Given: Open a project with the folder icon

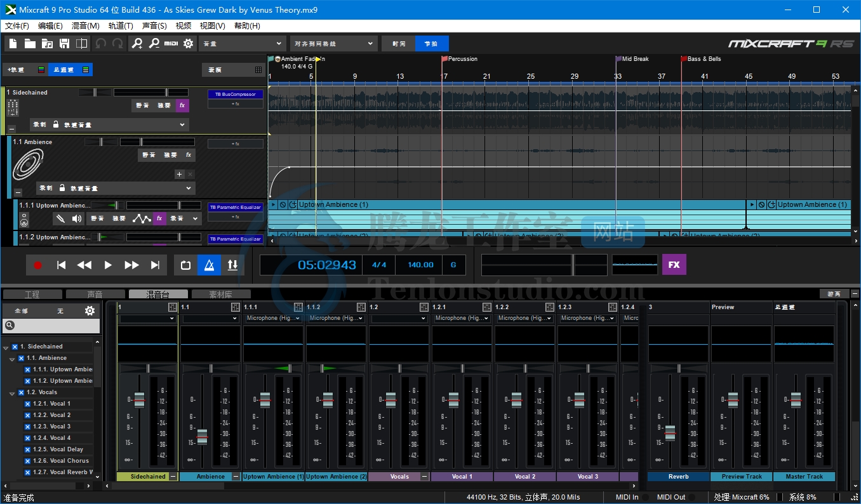Looking at the screenshot, I should click(30, 43).
